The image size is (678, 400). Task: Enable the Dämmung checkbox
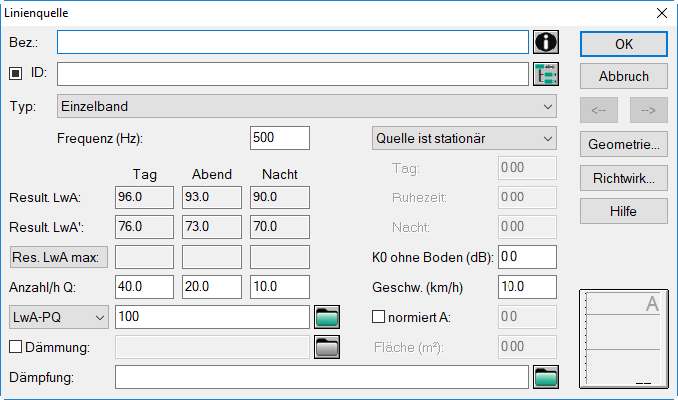16,346
